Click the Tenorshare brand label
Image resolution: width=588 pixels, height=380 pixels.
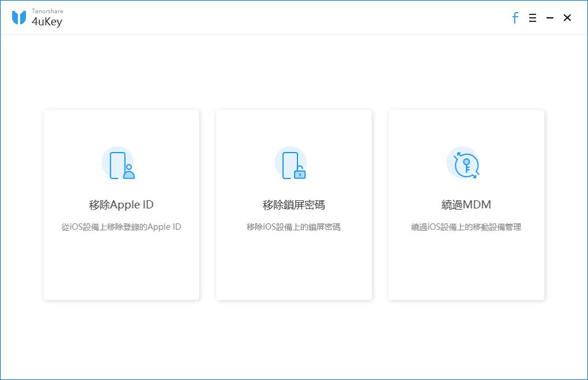point(47,12)
